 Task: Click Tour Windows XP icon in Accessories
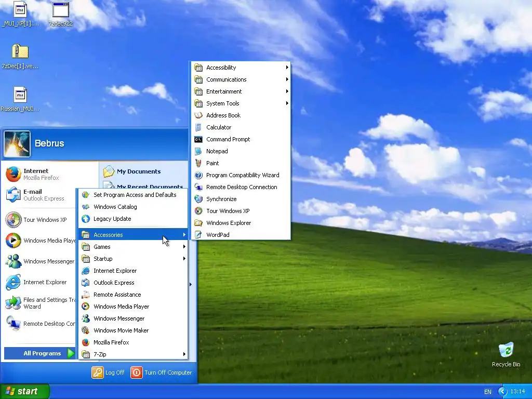(198, 211)
